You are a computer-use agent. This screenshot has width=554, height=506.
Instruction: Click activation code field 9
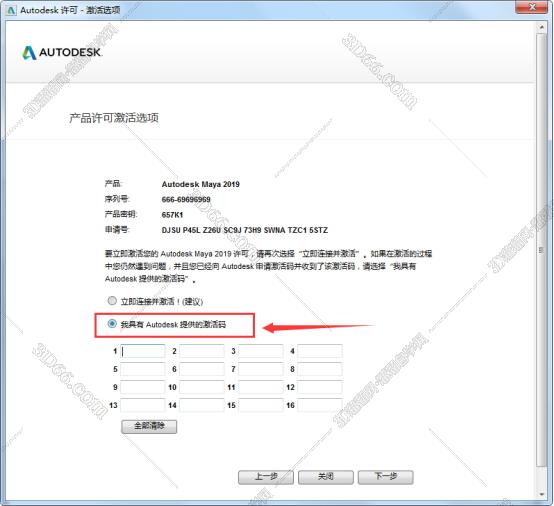(x=143, y=387)
